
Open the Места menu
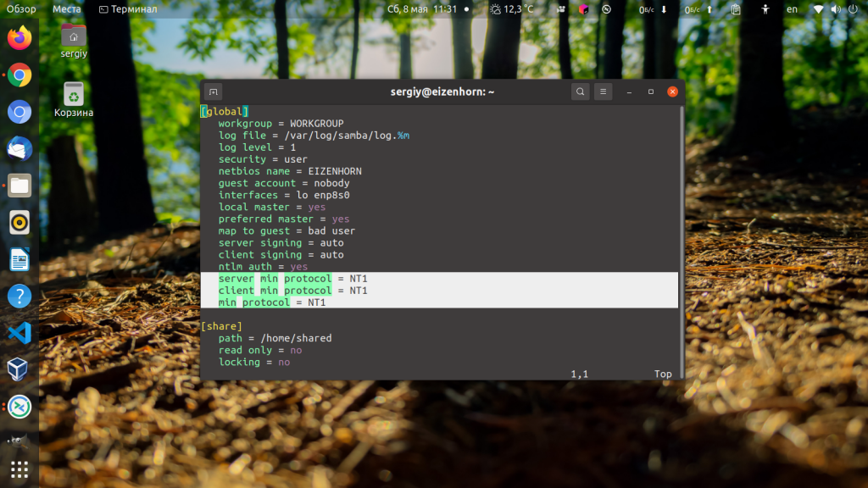point(67,9)
